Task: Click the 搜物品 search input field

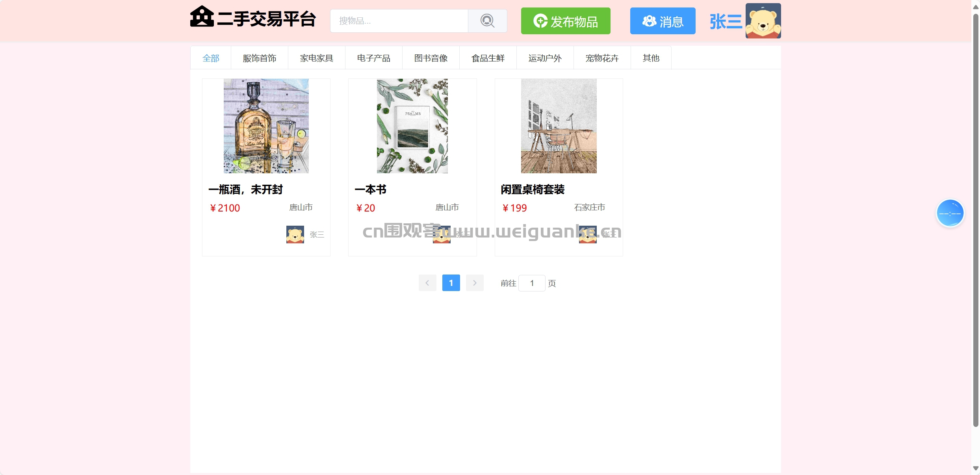Action: pos(399,21)
